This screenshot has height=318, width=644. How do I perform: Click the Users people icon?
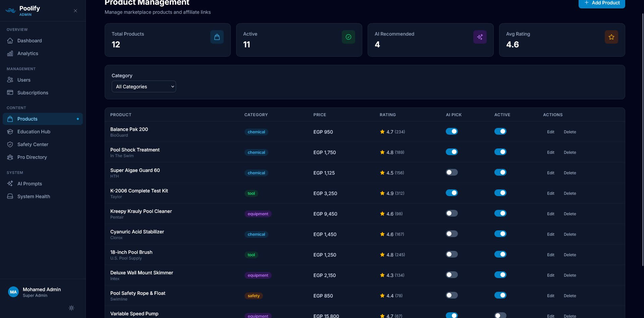coord(10,80)
